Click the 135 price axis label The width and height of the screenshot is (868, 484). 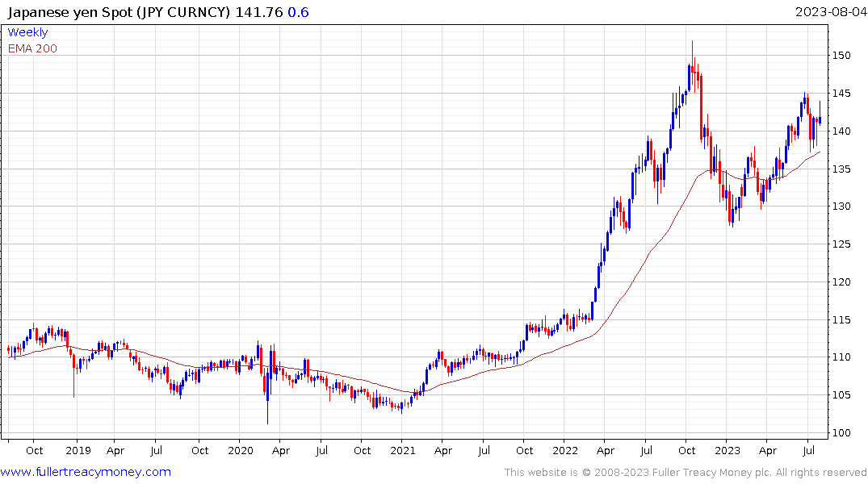click(841, 169)
